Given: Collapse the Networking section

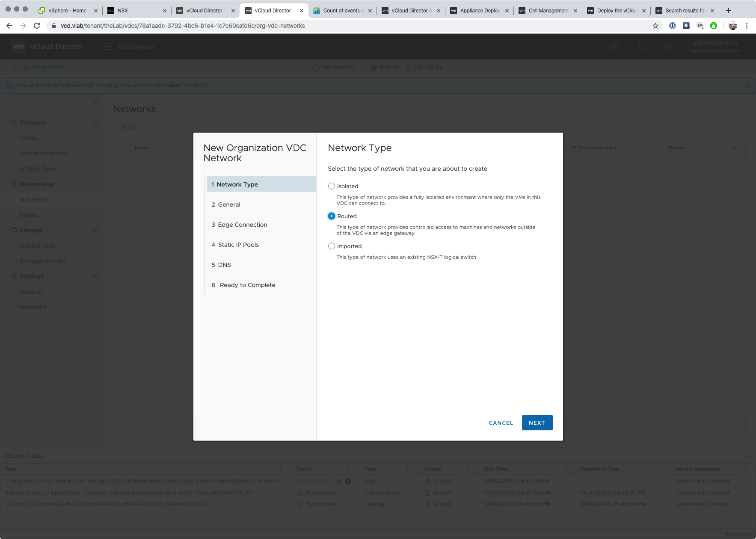Looking at the screenshot, I should click(95, 184).
